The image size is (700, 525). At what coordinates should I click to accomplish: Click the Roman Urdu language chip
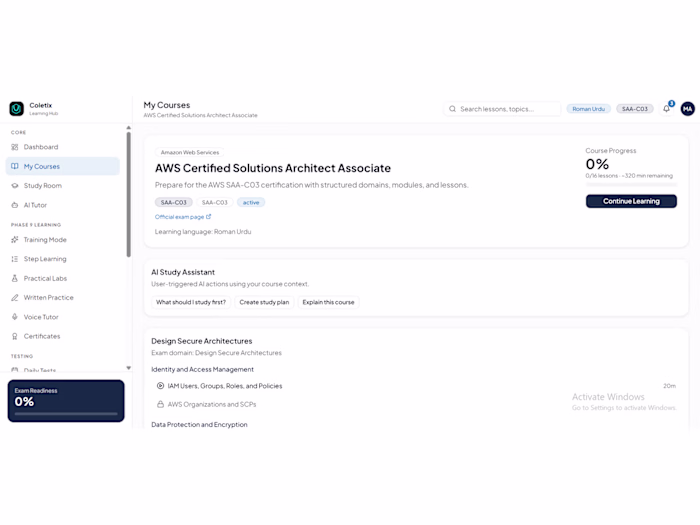tap(588, 109)
